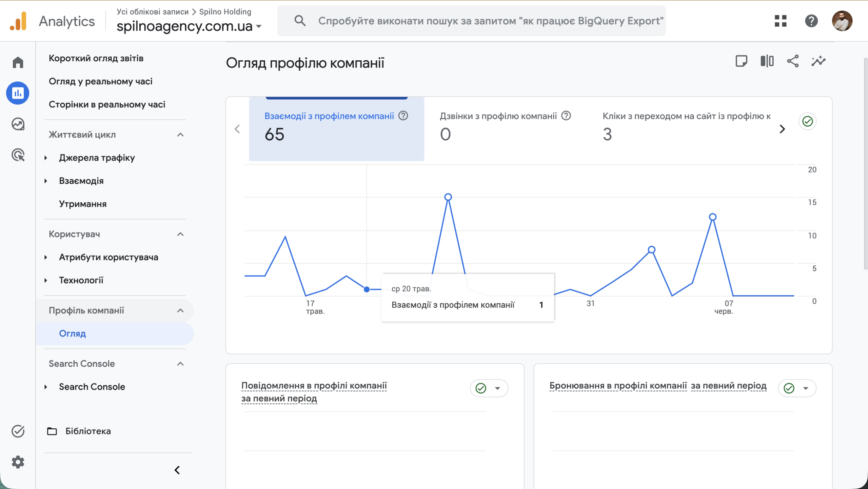
Task: Open Утримання report
Action: pyautogui.click(x=83, y=204)
